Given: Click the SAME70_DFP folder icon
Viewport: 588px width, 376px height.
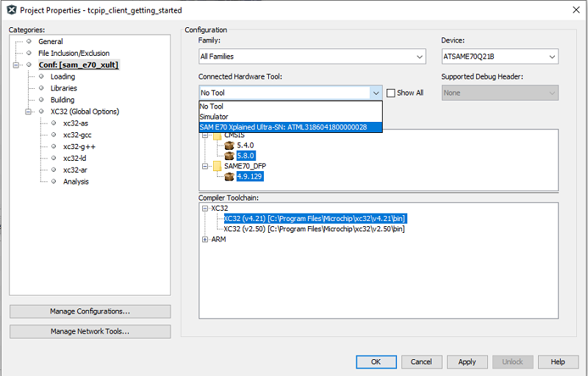Looking at the screenshot, I should (217, 166).
